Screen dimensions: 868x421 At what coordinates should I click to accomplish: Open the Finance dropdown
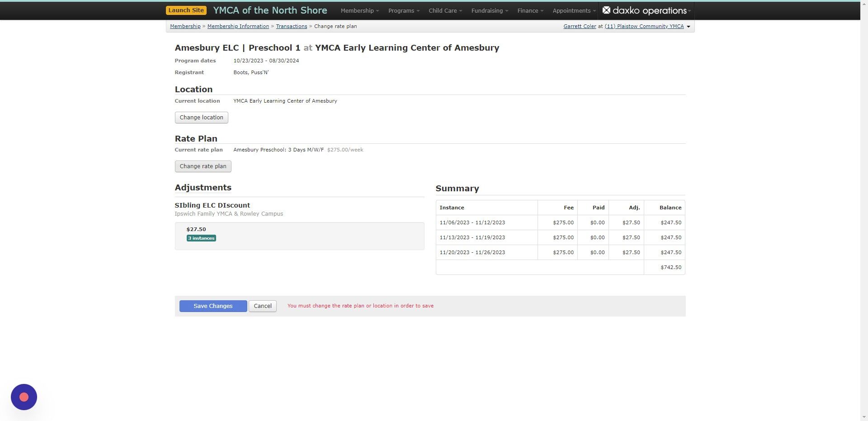pyautogui.click(x=529, y=10)
